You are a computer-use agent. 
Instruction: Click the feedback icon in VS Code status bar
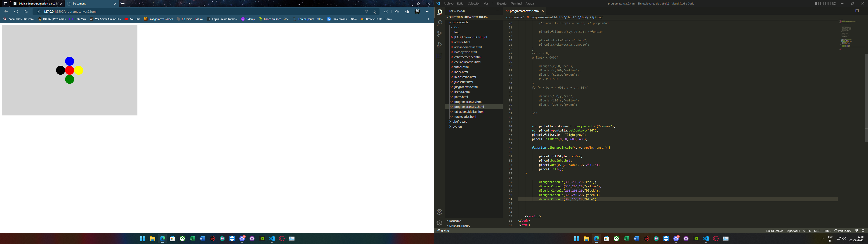(x=856, y=231)
